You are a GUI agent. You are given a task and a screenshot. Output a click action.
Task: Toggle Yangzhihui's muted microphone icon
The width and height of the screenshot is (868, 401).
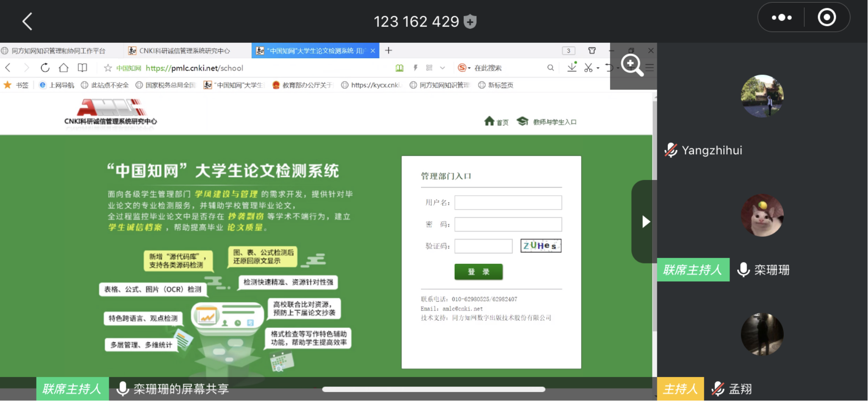pos(671,150)
